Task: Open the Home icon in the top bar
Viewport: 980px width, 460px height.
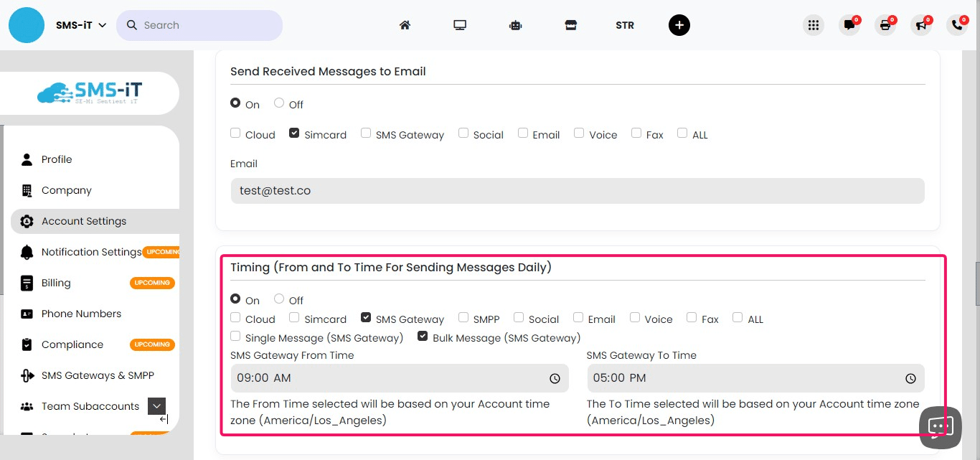Action: click(x=405, y=24)
